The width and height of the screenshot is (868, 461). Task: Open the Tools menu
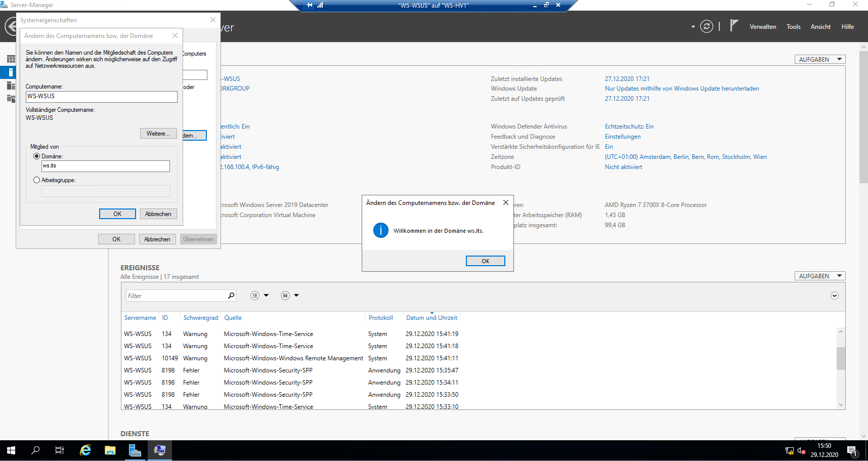(793, 27)
